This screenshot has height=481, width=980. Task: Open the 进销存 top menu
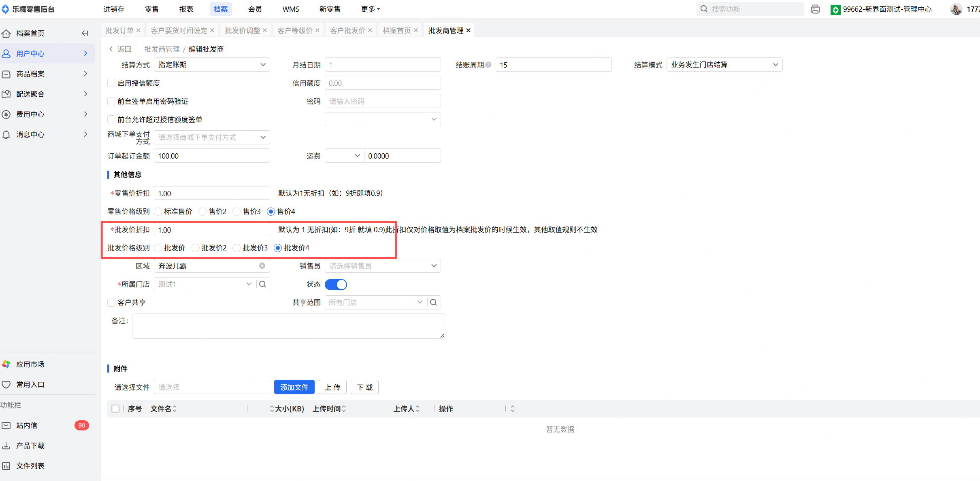coord(114,9)
